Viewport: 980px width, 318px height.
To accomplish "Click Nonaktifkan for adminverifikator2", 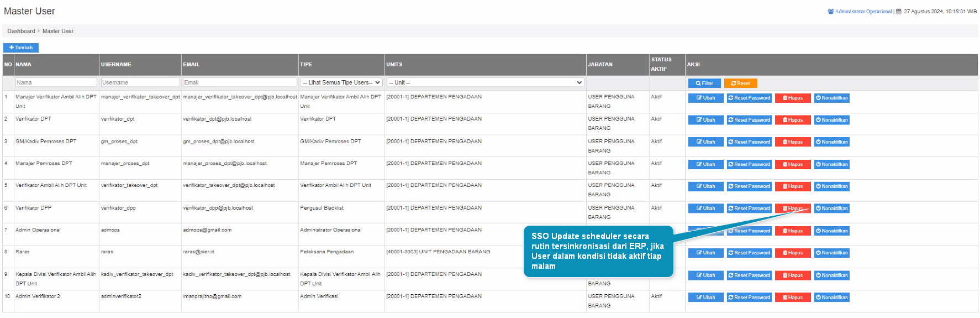I will coord(831,298).
